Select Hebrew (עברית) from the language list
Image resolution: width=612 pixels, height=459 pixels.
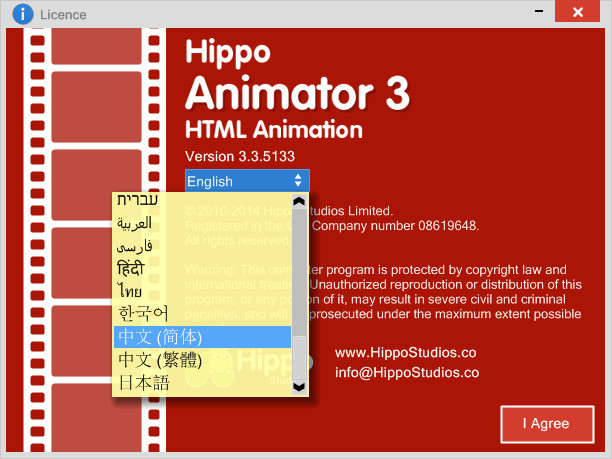coord(136,200)
